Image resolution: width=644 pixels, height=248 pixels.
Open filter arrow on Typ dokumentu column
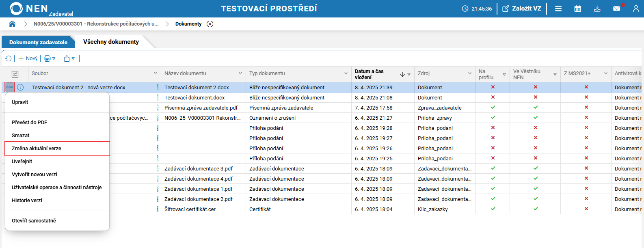coord(346,73)
